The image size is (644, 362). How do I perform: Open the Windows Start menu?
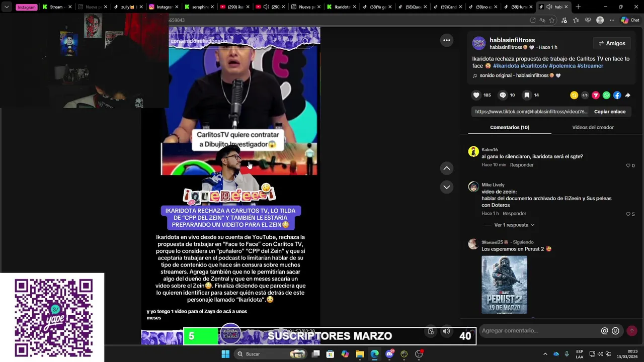[225, 354]
